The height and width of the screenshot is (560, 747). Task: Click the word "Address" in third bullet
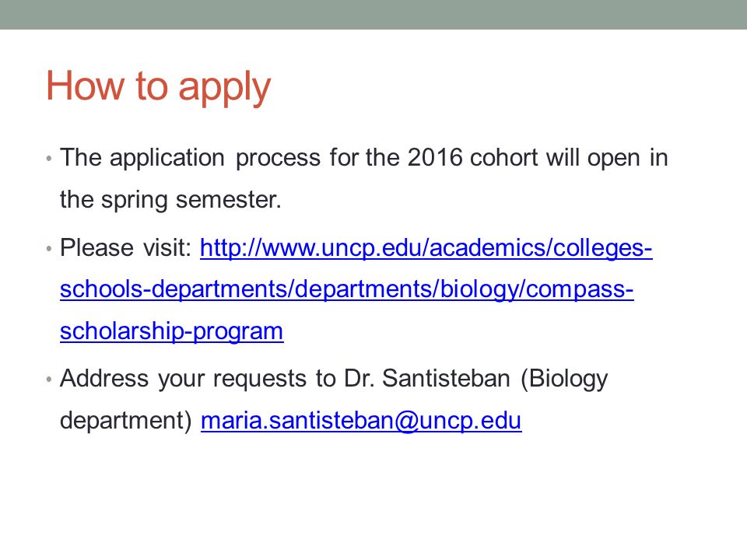(x=104, y=379)
